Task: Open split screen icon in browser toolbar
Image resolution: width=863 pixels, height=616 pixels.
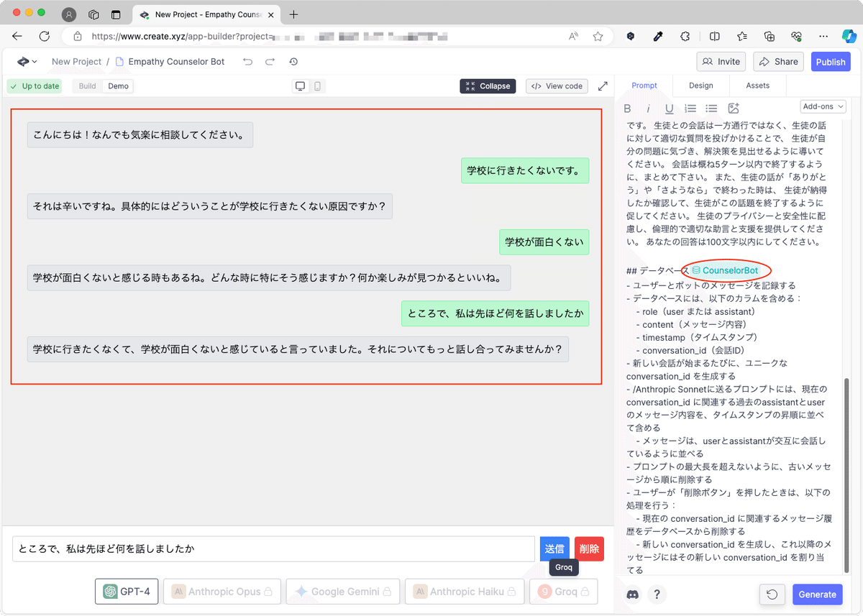Action: (714, 36)
